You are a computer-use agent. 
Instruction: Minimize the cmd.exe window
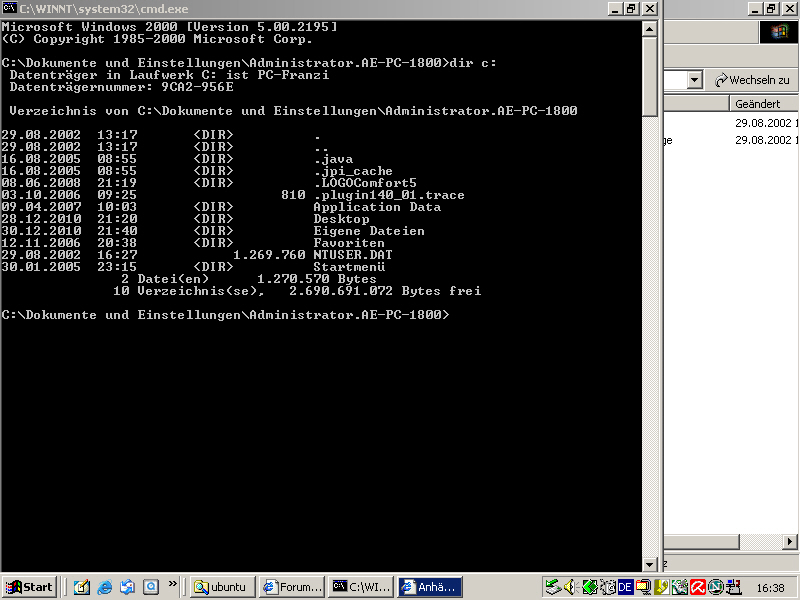pyautogui.click(x=616, y=9)
